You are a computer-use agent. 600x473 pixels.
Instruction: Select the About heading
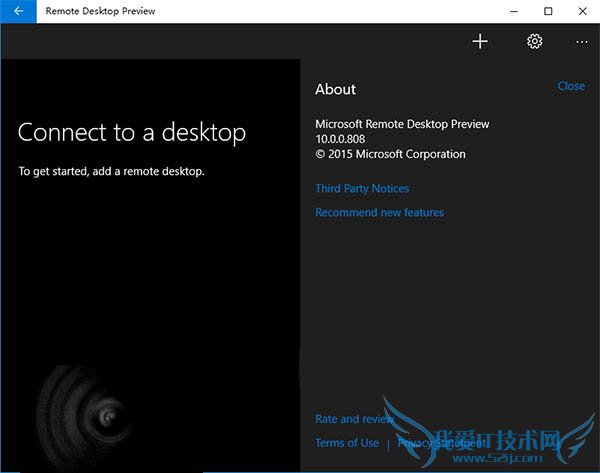pos(335,89)
